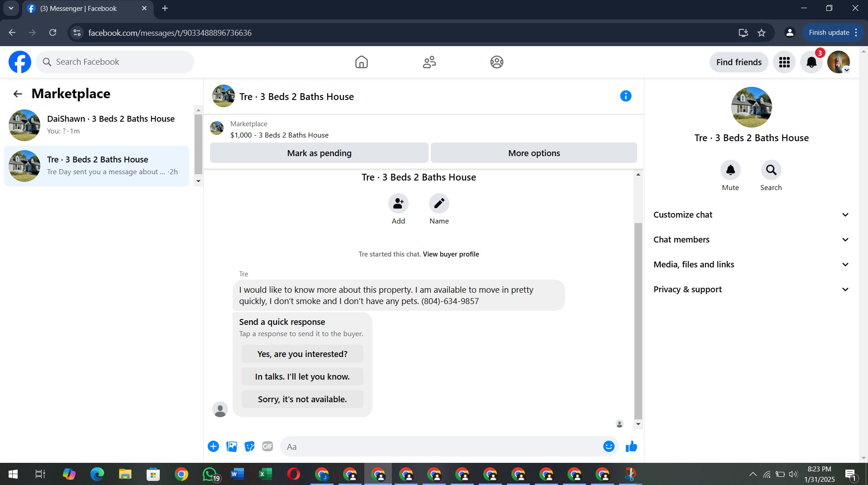Expand Media, files and links section
Viewport: 868px width, 485px height.
[x=751, y=265]
